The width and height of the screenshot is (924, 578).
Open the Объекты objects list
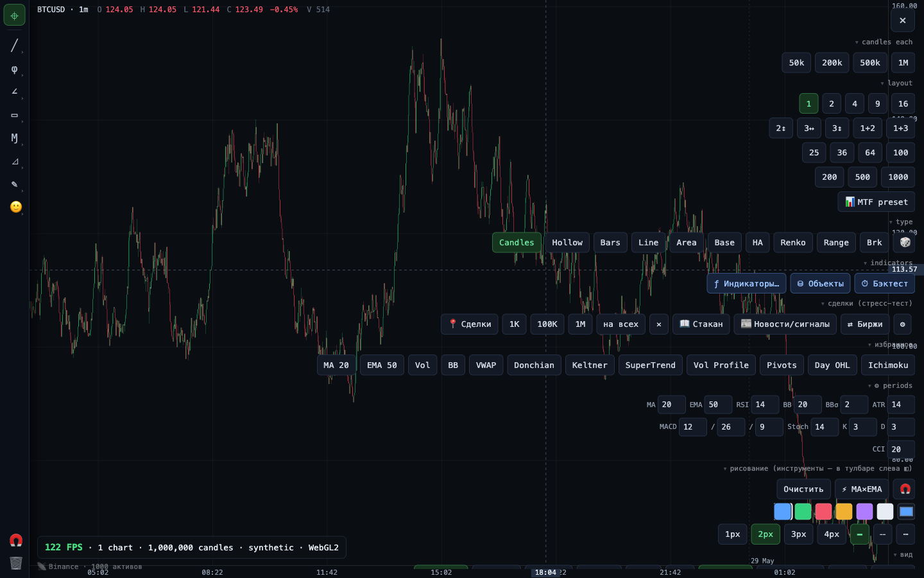coord(820,283)
